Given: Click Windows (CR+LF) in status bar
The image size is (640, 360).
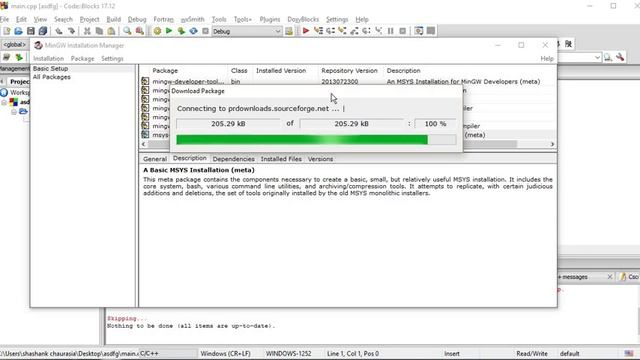Looking at the screenshot, I should [x=225, y=353].
